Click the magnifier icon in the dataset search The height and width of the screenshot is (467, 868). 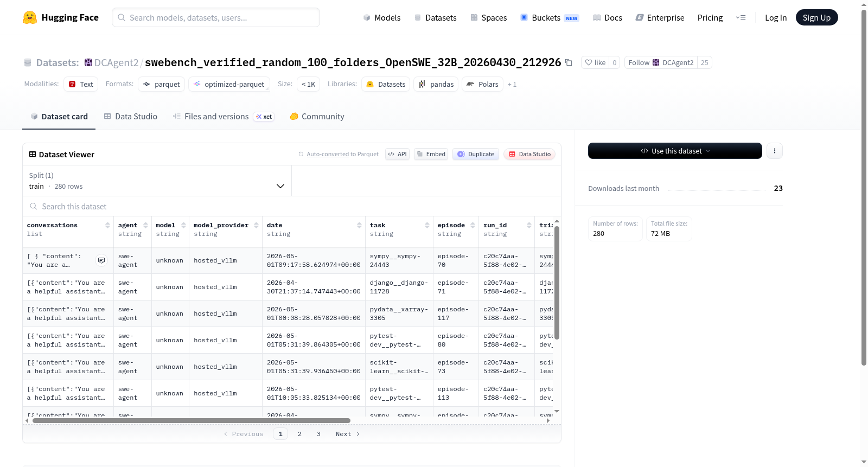34,206
